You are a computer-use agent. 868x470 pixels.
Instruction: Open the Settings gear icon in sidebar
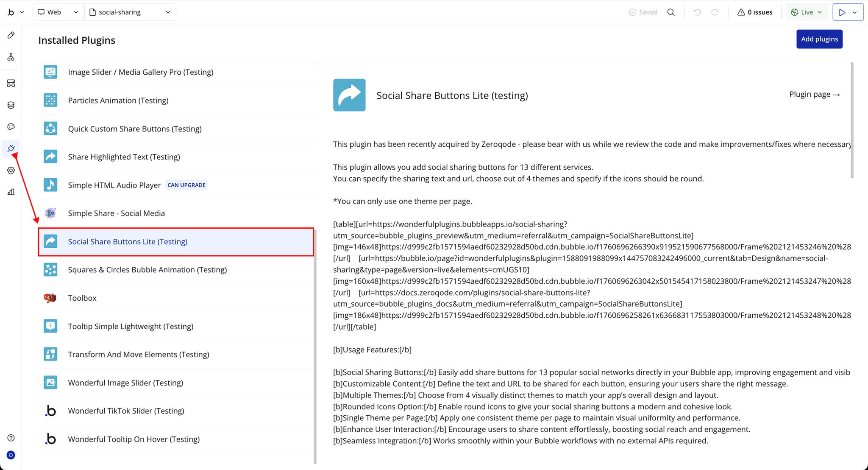11,170
